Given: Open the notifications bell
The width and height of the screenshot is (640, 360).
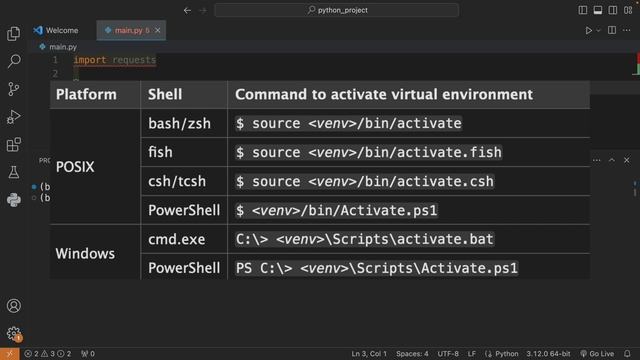Looking at the screenshot, I should (627, 354).
